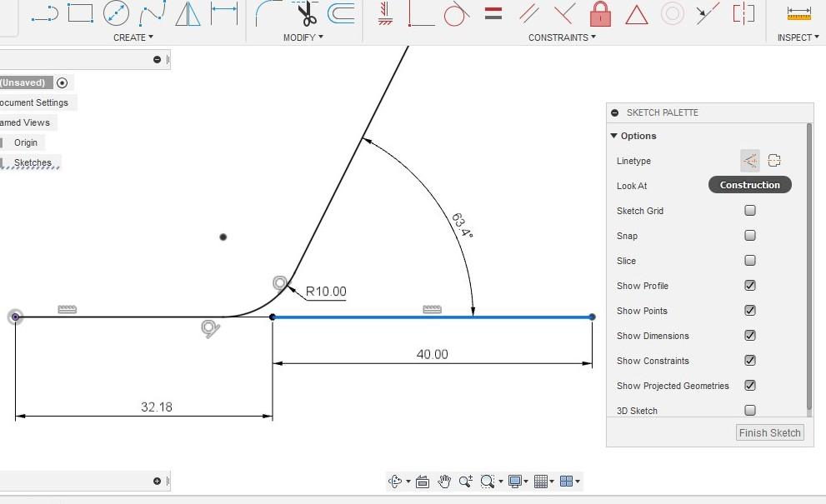Screen dimensions: 826x504
Task: Apply the Perpendicular constraint
Action: point(564,13)
